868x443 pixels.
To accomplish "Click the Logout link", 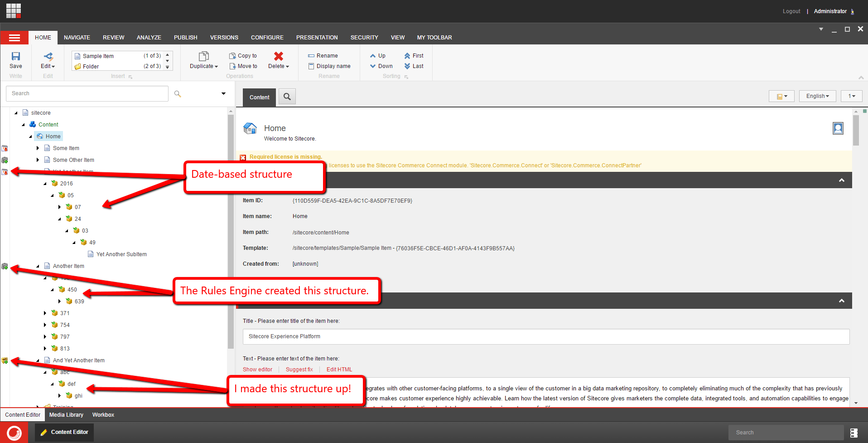I will [791, 11].
